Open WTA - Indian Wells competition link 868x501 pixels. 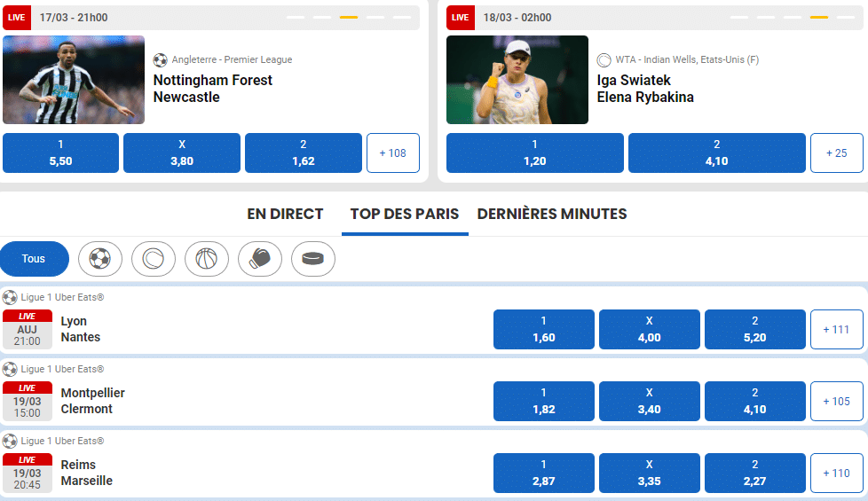click(687, 59)
